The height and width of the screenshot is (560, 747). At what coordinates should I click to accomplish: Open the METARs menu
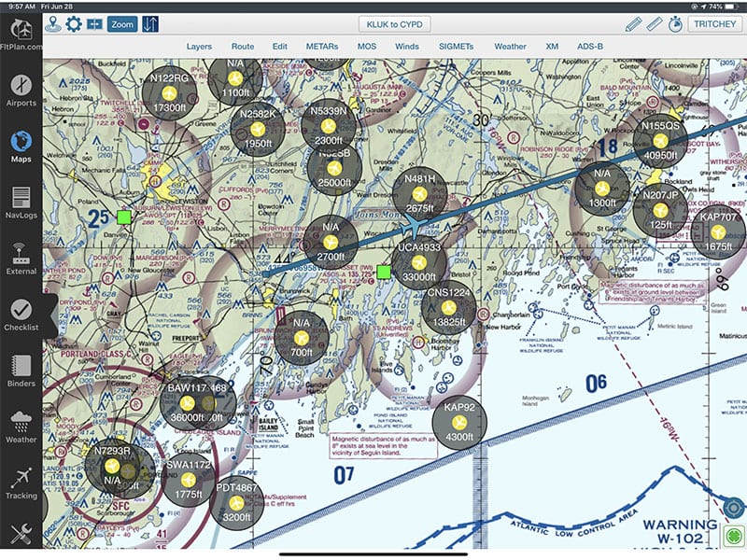pos(322,46)
